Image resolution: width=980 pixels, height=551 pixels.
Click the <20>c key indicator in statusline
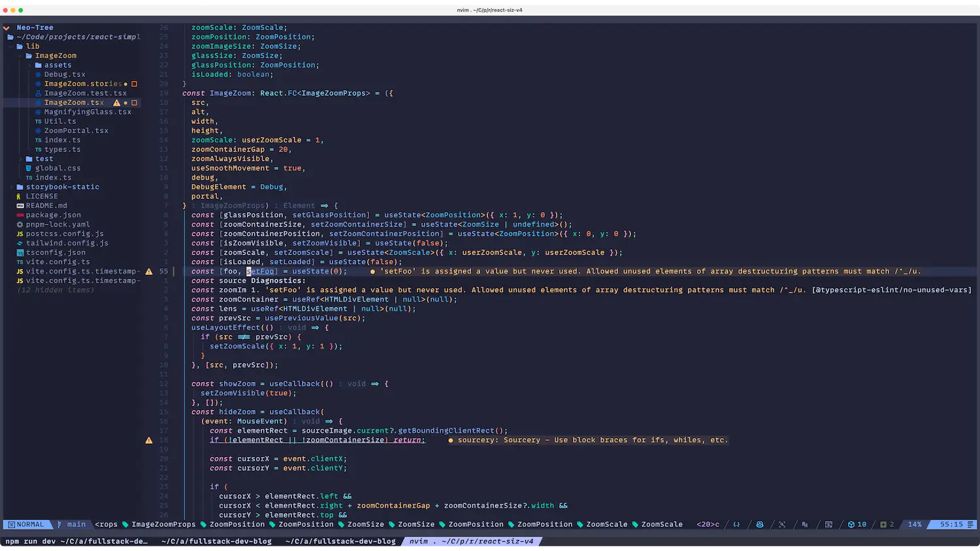708,524
